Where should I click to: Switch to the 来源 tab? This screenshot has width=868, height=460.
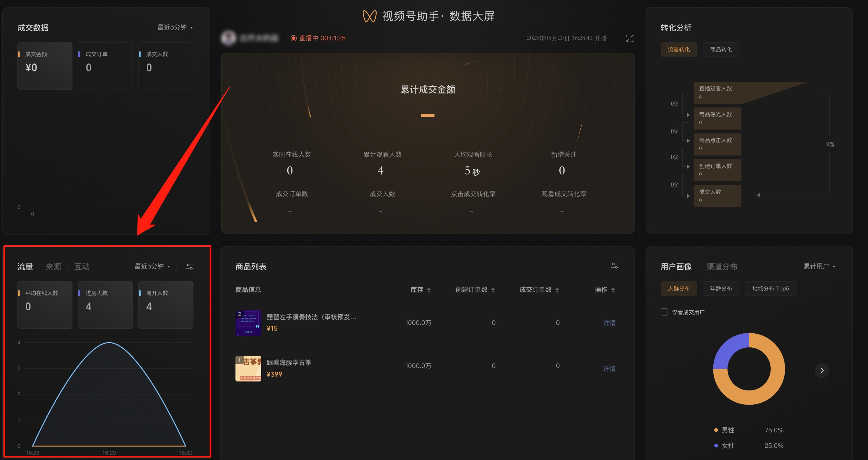click(54, 267)
